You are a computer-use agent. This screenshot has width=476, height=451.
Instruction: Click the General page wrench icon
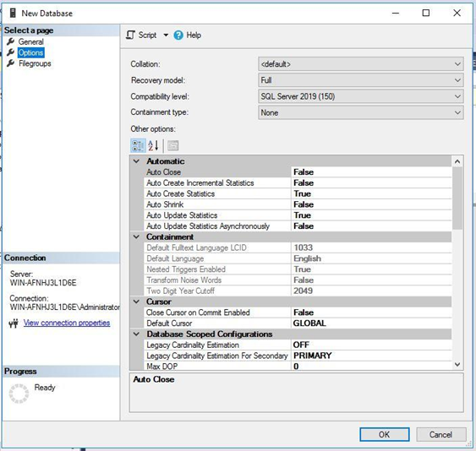coord(11,41)
